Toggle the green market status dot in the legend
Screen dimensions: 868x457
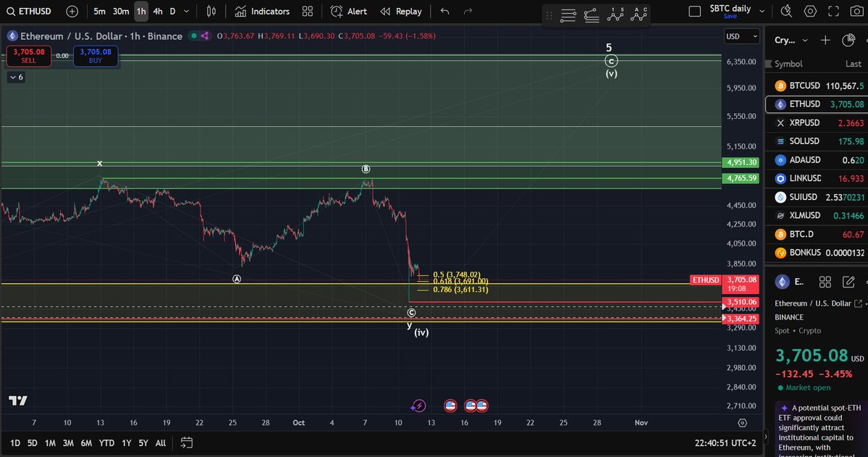[193, 36]
